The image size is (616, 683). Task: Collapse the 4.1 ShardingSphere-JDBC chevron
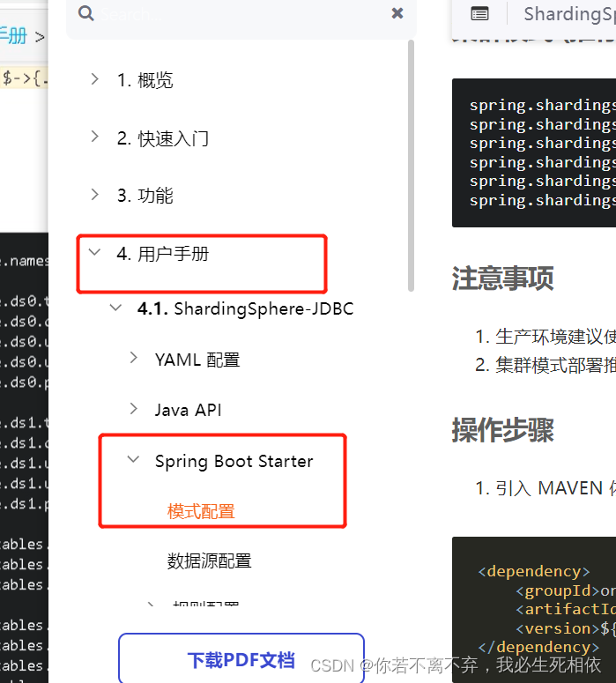click(x=115, y=308)
